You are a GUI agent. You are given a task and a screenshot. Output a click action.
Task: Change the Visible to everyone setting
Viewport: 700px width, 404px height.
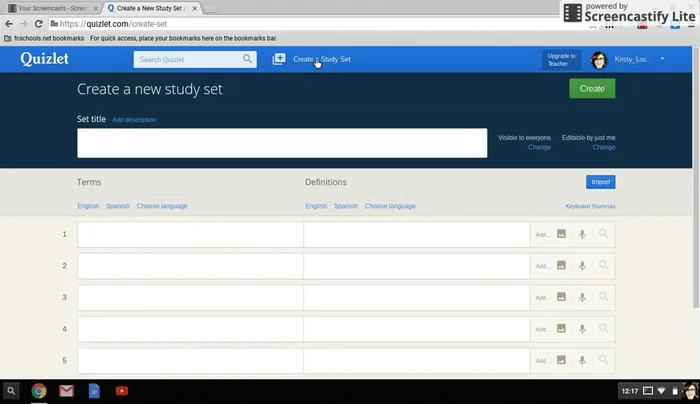(x=539, y=147)
